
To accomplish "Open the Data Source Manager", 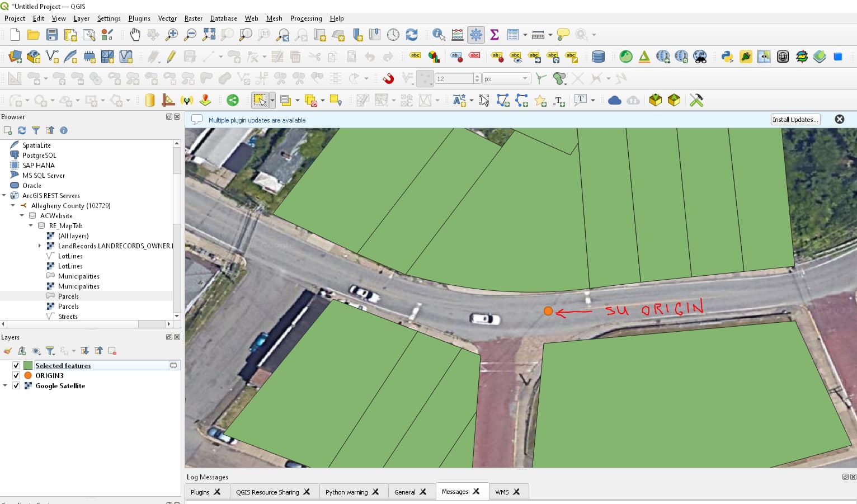I will (13, 56).
